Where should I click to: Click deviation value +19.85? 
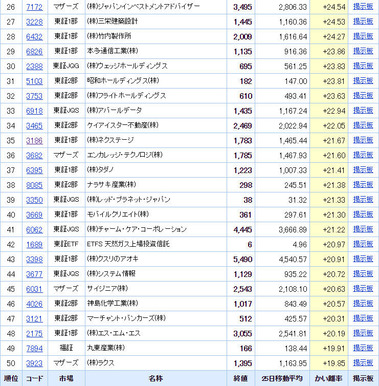(334, 363)
